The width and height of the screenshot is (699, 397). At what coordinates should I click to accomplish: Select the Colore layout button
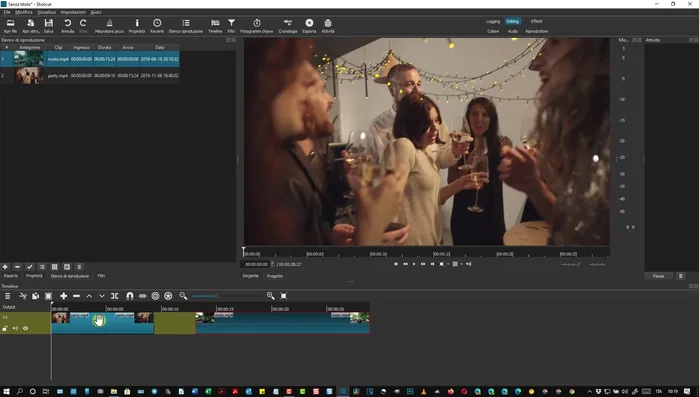(x=493, y=31)
